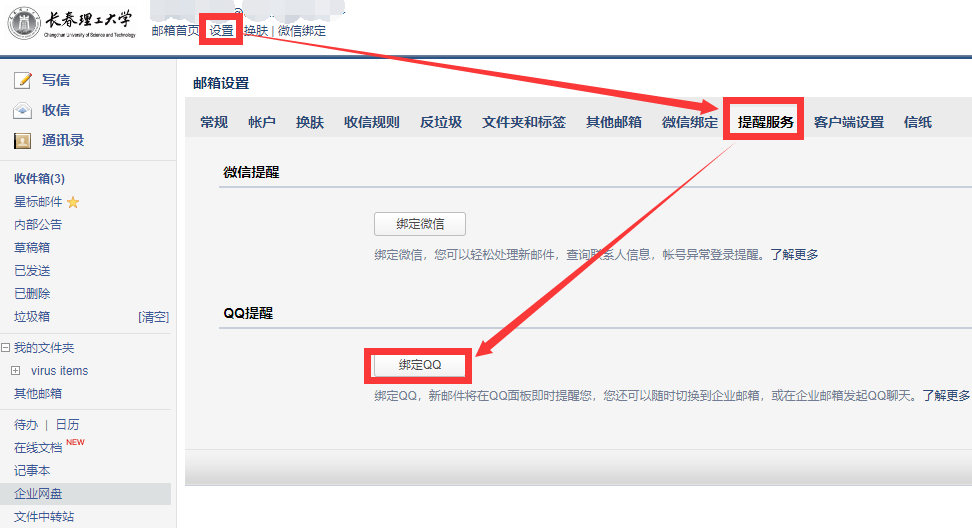Screen dimensions: 972x528
Task: Open the 微信绑定 settings tab
Action: click(x=689, y=122)
